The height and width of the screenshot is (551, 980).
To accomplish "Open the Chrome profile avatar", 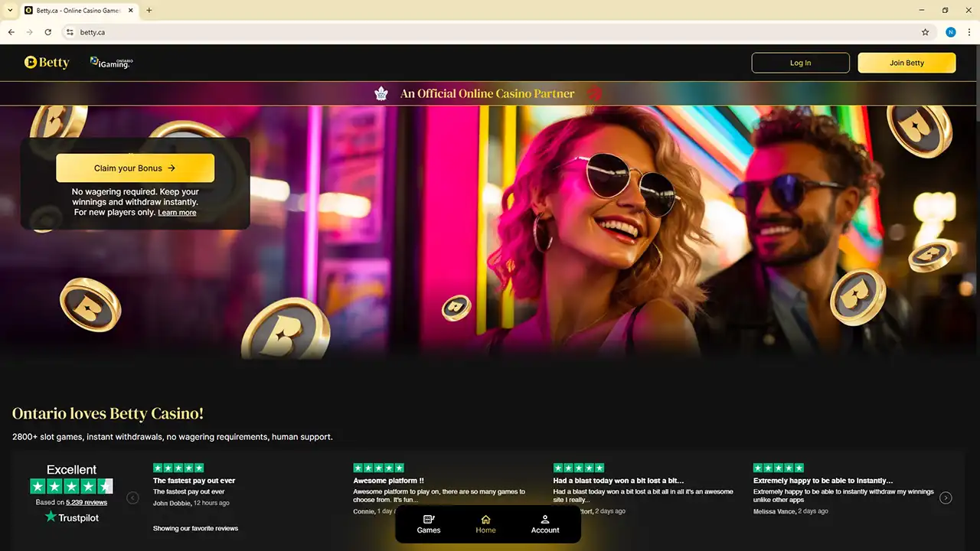I will tap(951, 32).
